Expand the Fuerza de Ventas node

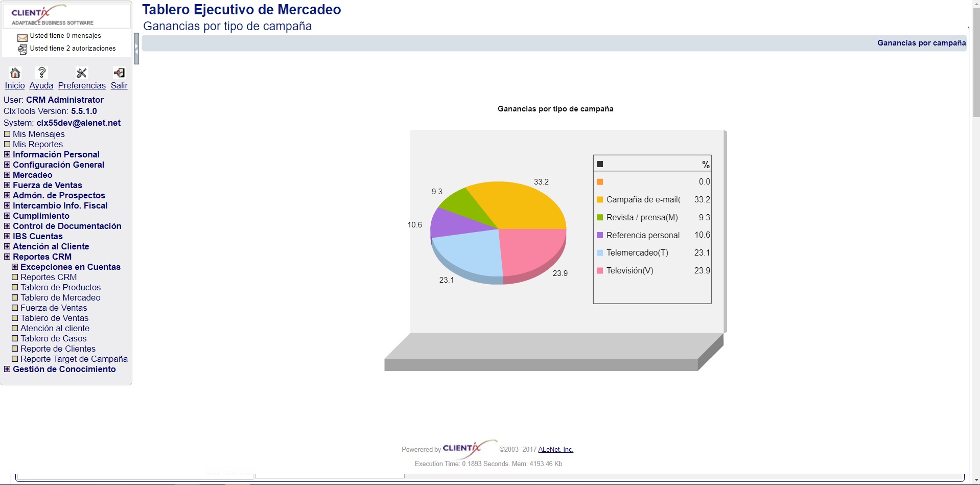click(7, 185)
